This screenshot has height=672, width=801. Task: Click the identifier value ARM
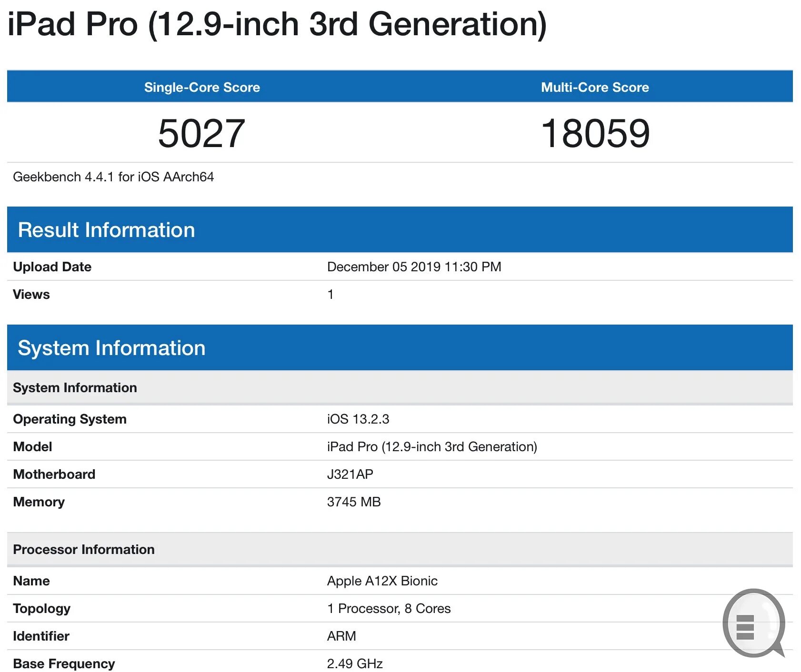341,636
